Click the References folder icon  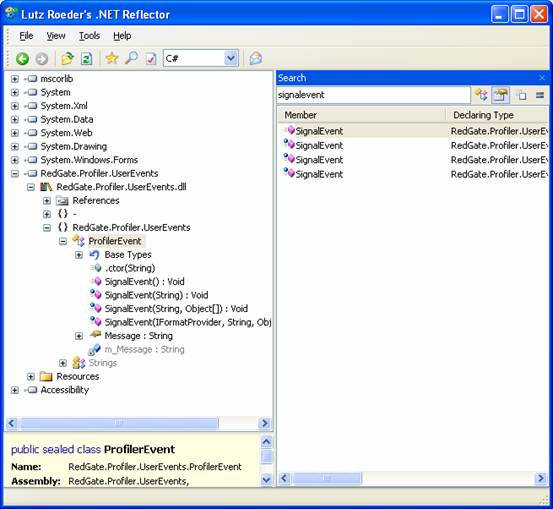pyautogui.click(x=62, y=201)
